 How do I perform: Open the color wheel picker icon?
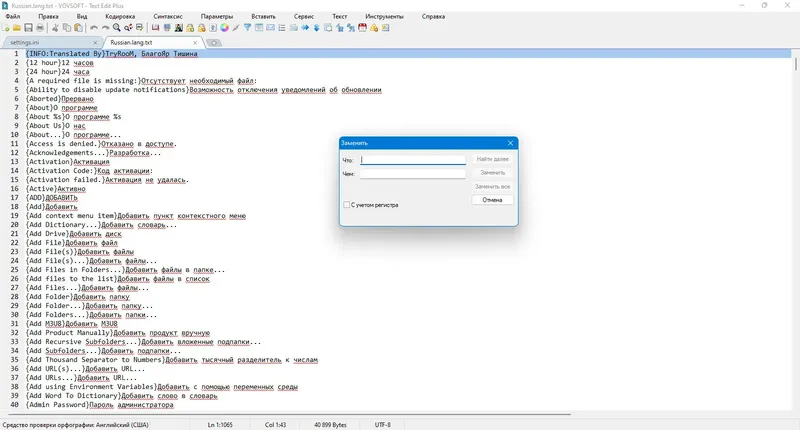224,28
